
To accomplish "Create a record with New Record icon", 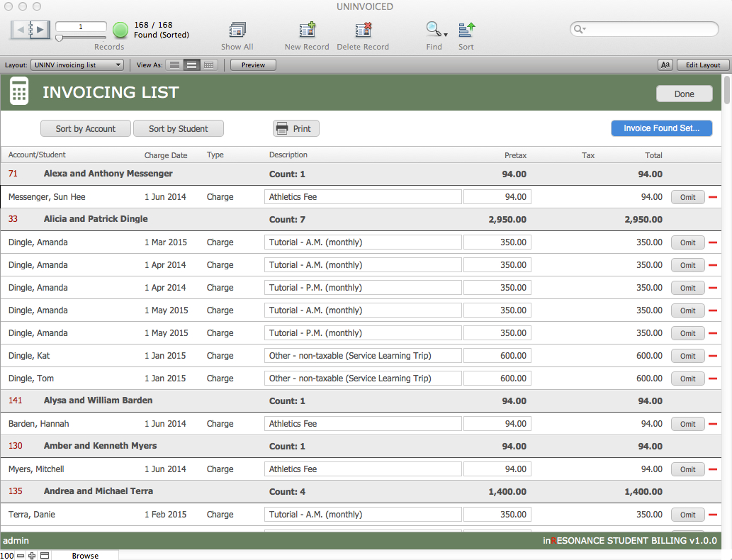I will [x=307, y=30].
